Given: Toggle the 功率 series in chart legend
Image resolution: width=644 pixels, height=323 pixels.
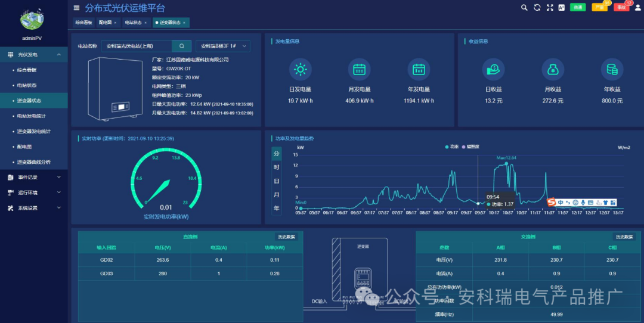Looking at the screenshot, I should coord(452,147).
